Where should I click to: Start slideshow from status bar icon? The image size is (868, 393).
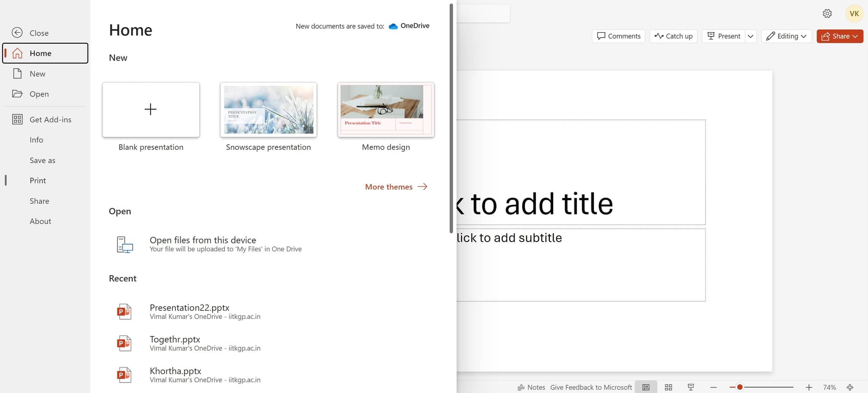click(x=691, y=387)
